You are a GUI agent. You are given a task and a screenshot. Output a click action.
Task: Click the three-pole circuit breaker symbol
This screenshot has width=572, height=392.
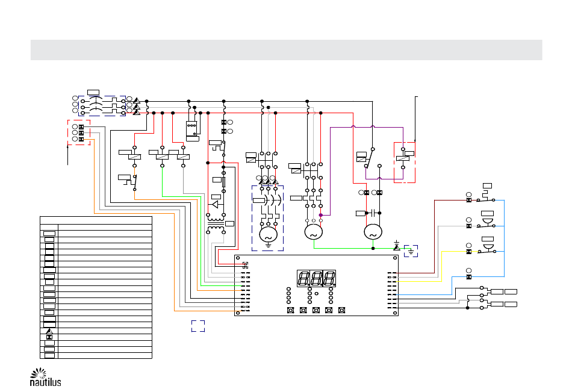102,106
